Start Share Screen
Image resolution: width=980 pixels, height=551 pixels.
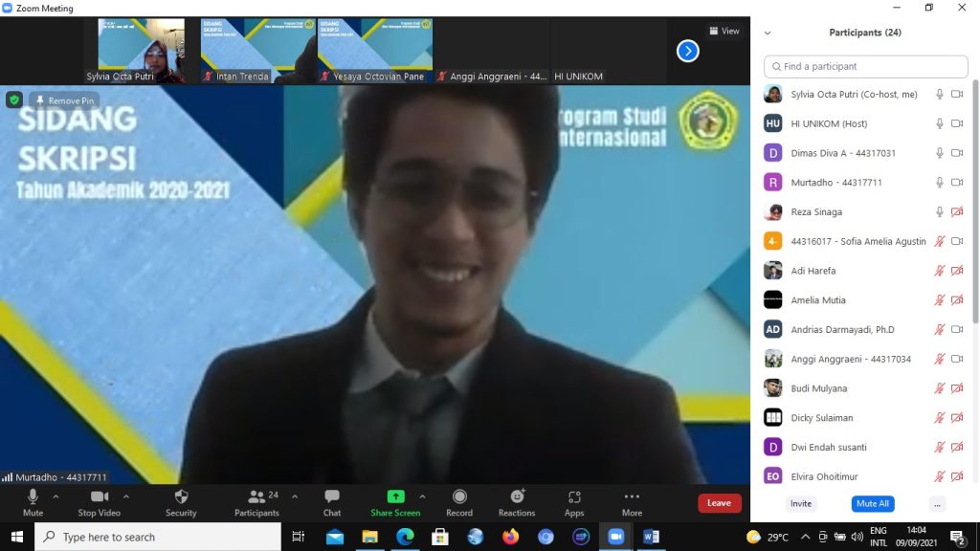point(395,503)
